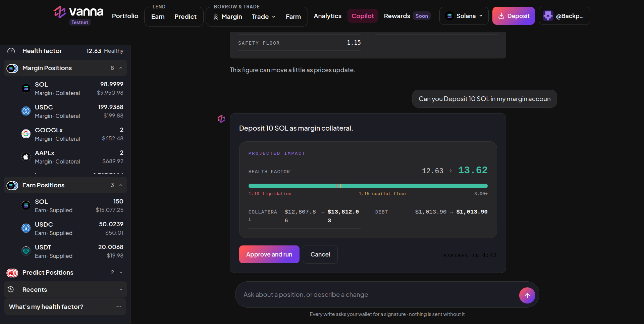Click the SOL Earn supplied token icon
Viewport: 644px width, 324px height.
click(26, 205)
